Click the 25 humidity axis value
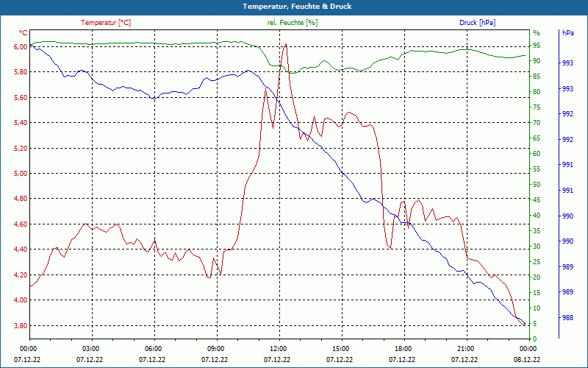The width and height of the screenshot is (588, 368). click(537, 262)
